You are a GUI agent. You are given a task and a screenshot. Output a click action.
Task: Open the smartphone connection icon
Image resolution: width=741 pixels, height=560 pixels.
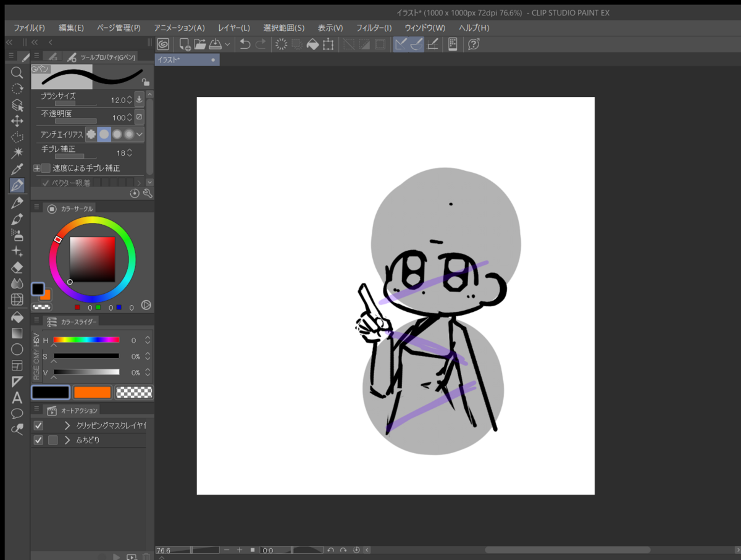click(x=453, y=44)
